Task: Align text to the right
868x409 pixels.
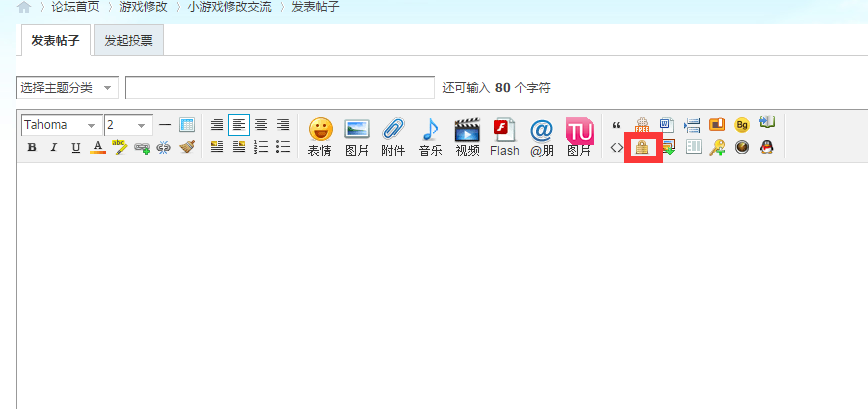Action: pyautogui.click(x=283, y=125)
